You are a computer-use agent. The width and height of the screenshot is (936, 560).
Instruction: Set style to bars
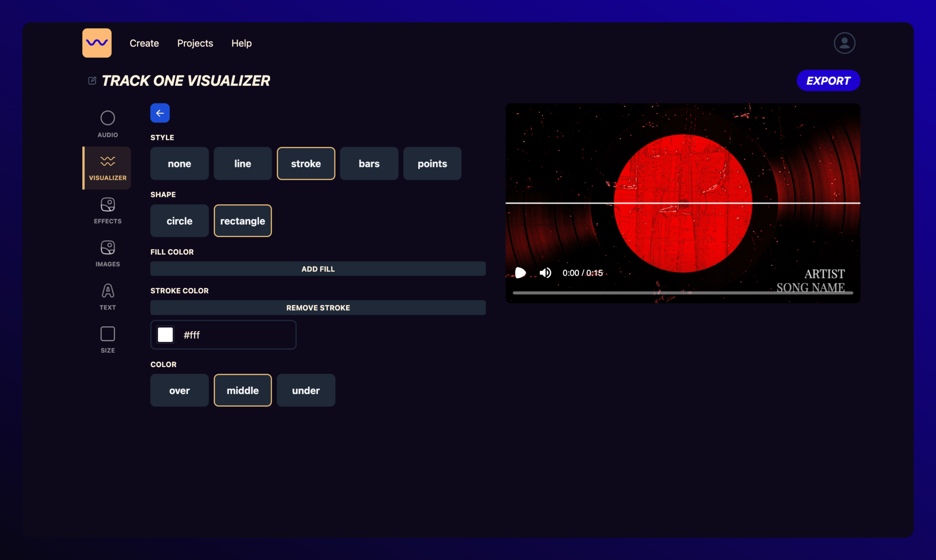coord(369,164)
